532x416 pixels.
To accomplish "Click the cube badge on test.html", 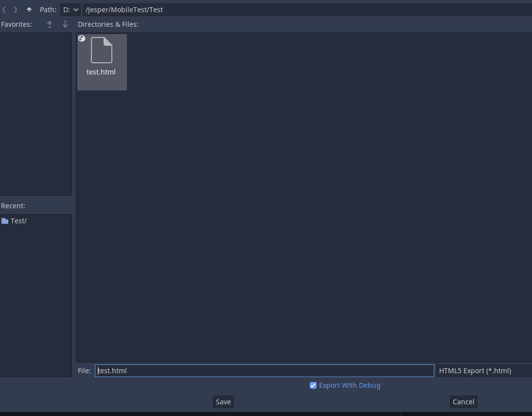I will click(x=81, y=38).
